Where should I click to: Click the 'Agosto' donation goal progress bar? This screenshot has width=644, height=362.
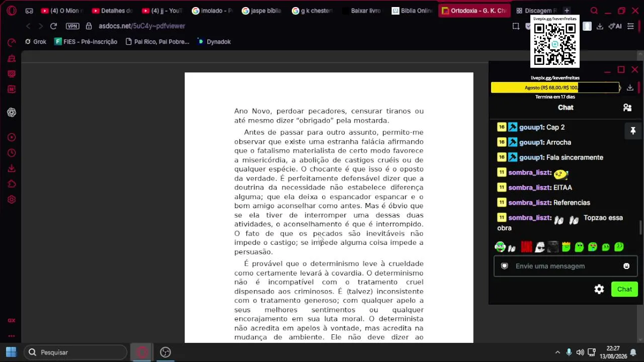tap(555, 87)
